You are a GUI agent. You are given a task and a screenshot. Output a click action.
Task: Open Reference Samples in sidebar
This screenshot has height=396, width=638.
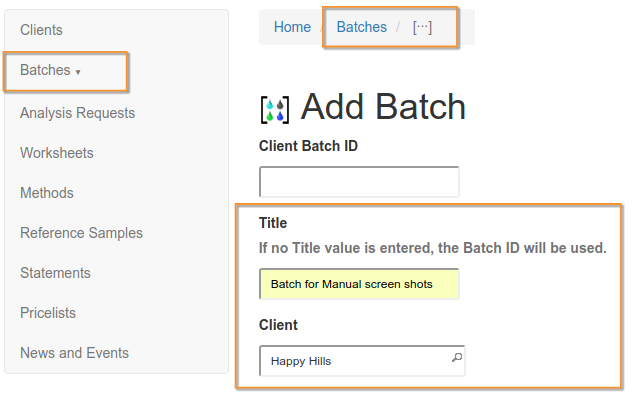tap(81, 233)
